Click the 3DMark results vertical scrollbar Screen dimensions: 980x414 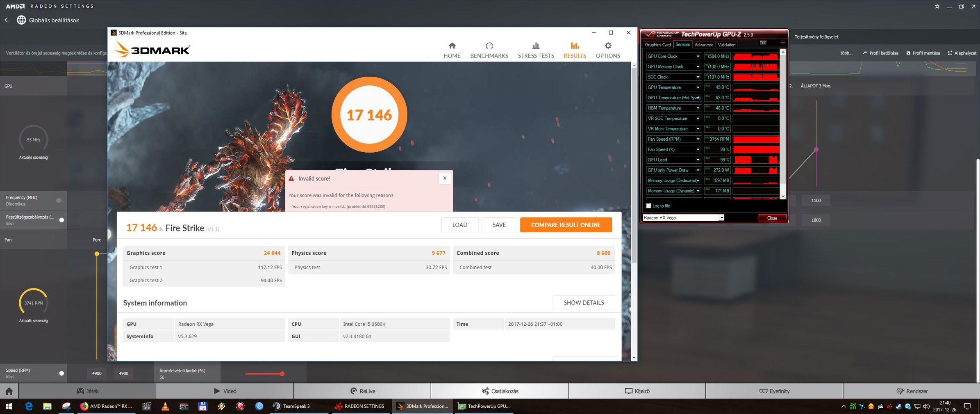pos(634,166)
